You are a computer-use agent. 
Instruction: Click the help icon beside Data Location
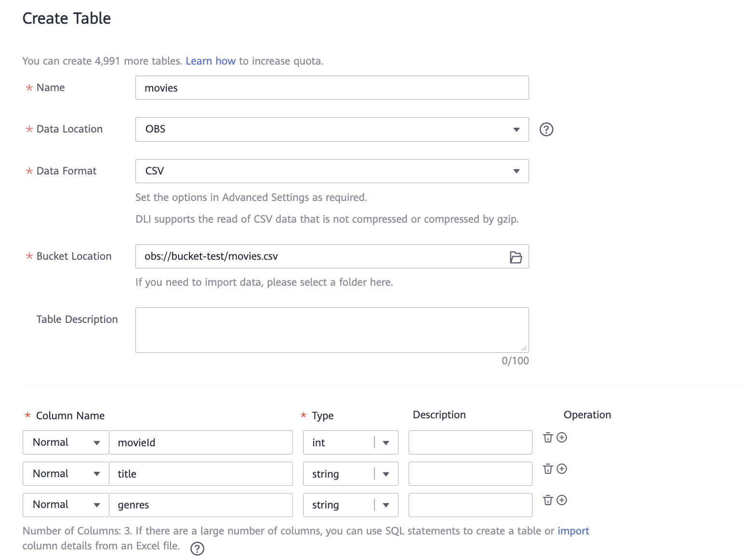pos(546,130)
